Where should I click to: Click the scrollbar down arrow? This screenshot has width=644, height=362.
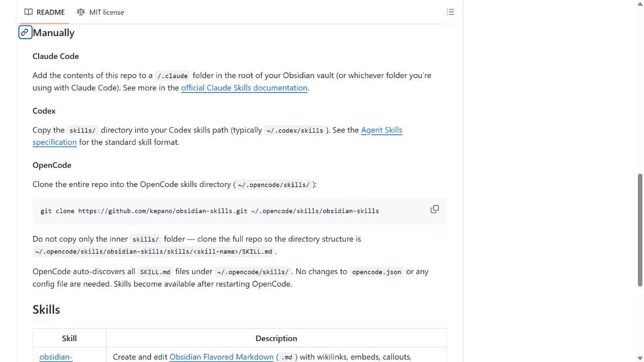pos(640,358)
